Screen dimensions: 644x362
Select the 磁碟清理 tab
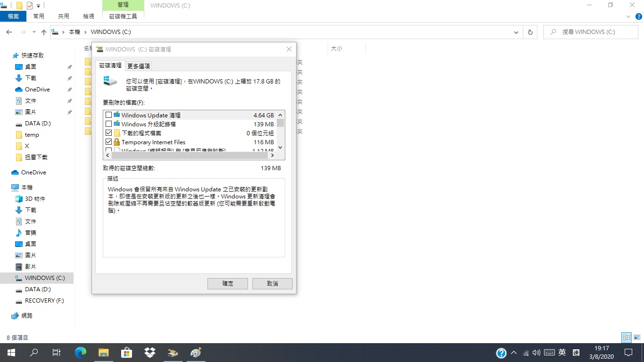coord(110,66)
